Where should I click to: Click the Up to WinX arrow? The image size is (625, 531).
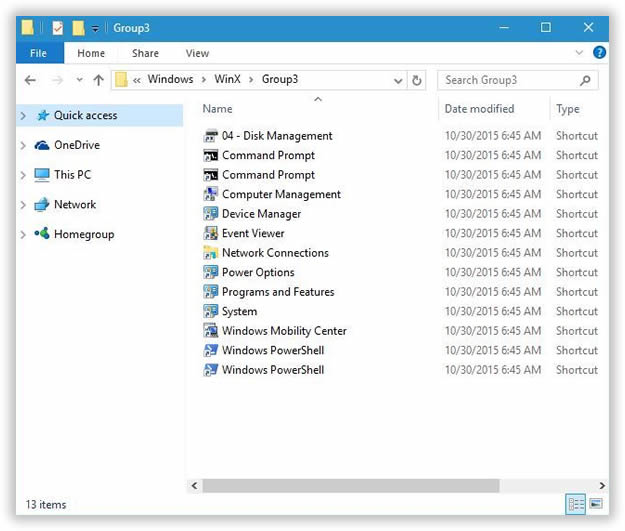coord(98,80)
